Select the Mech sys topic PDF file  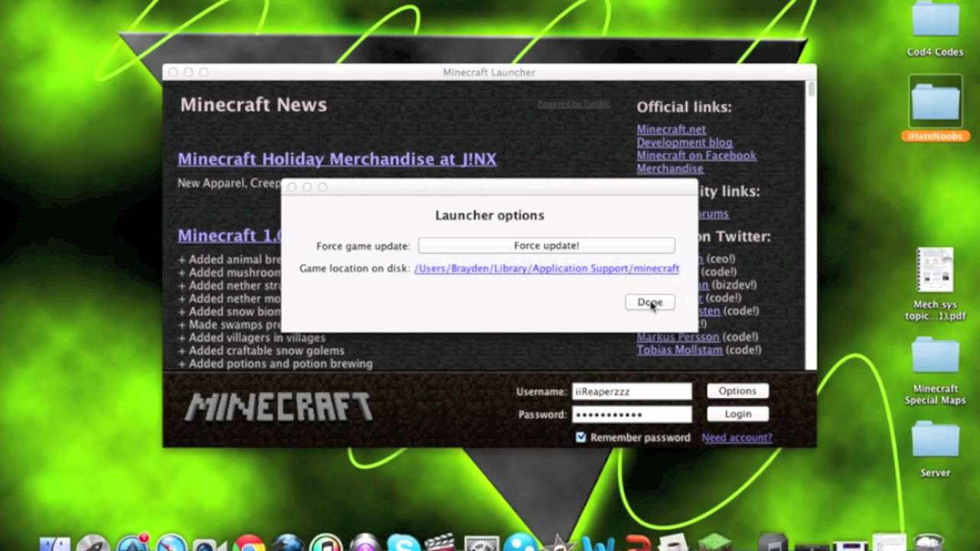coord(935,284)
